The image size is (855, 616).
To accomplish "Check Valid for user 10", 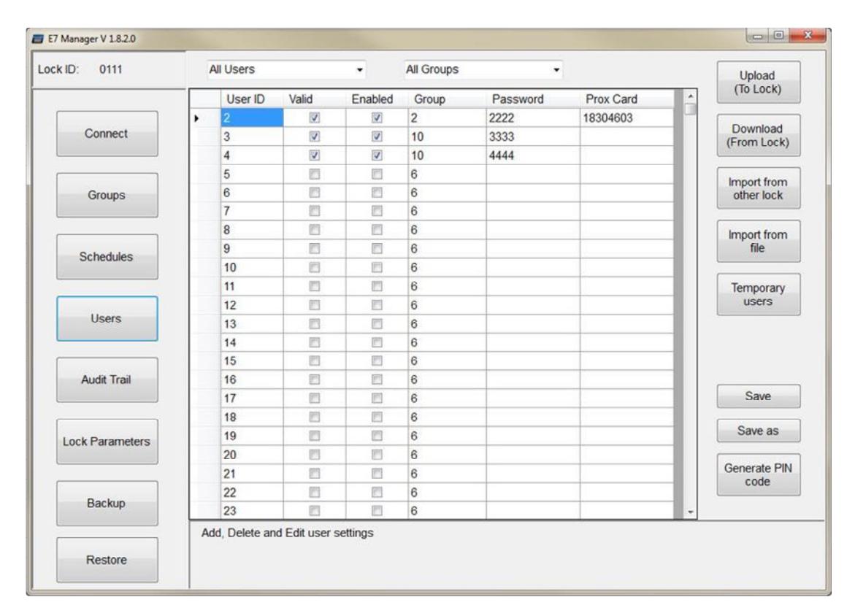I will click(x=315, y=267).
